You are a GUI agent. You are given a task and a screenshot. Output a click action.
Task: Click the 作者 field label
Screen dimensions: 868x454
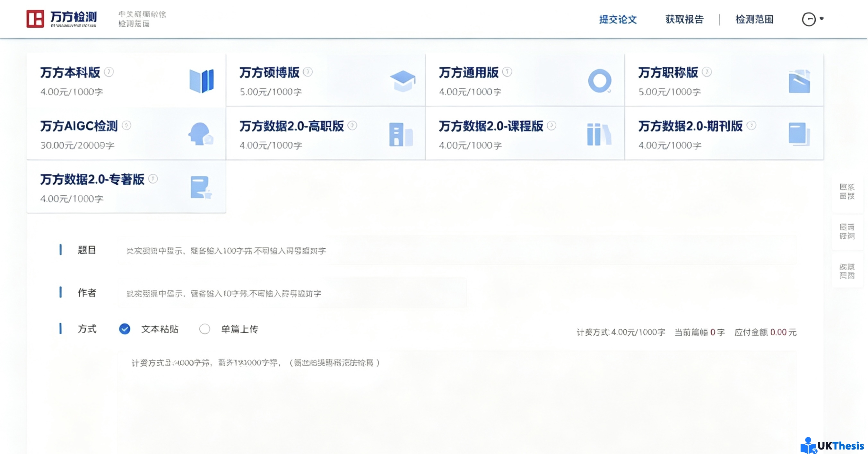point(87,292)
